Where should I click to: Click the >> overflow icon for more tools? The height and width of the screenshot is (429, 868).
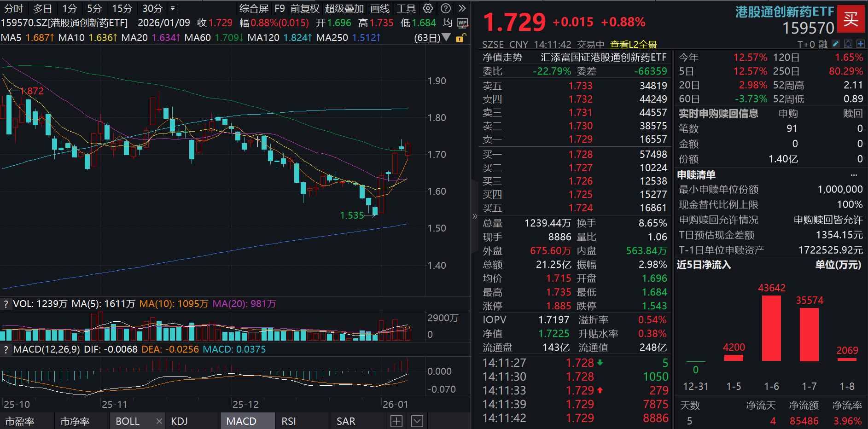click(x=462, y=8)
